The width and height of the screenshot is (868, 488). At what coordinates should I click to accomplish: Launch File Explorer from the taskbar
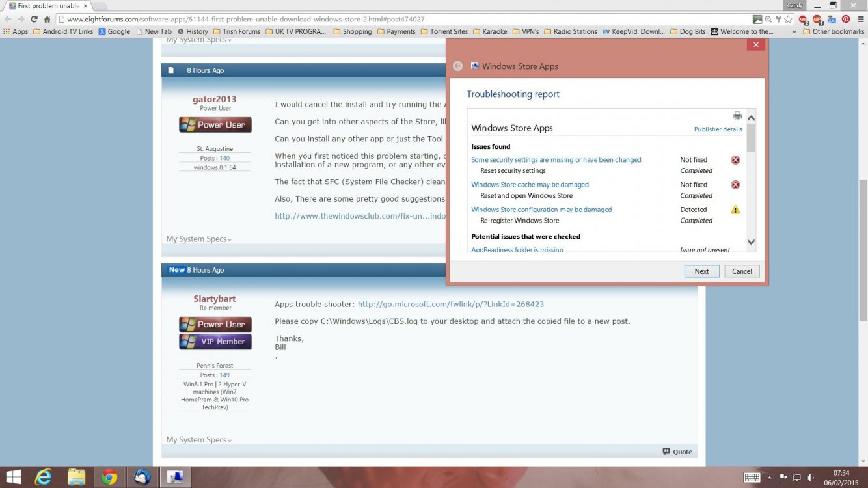coord(76,477)
